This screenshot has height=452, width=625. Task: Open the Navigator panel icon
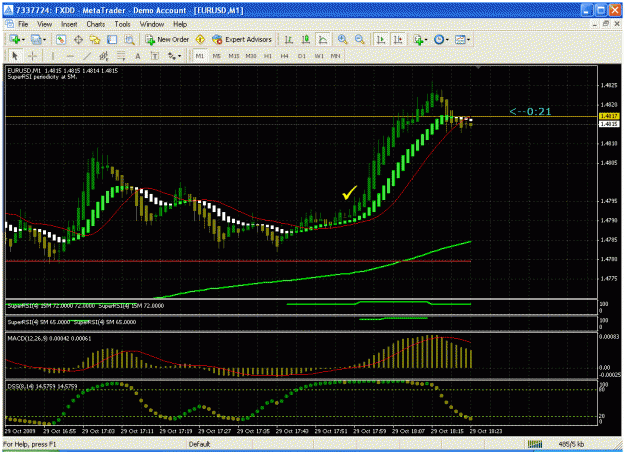click(x=95, y=39)
